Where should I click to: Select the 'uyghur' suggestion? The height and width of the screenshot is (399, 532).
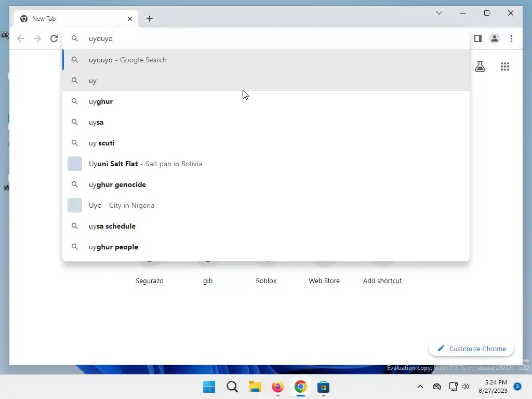pyautogui.click(x=266, y=101)
